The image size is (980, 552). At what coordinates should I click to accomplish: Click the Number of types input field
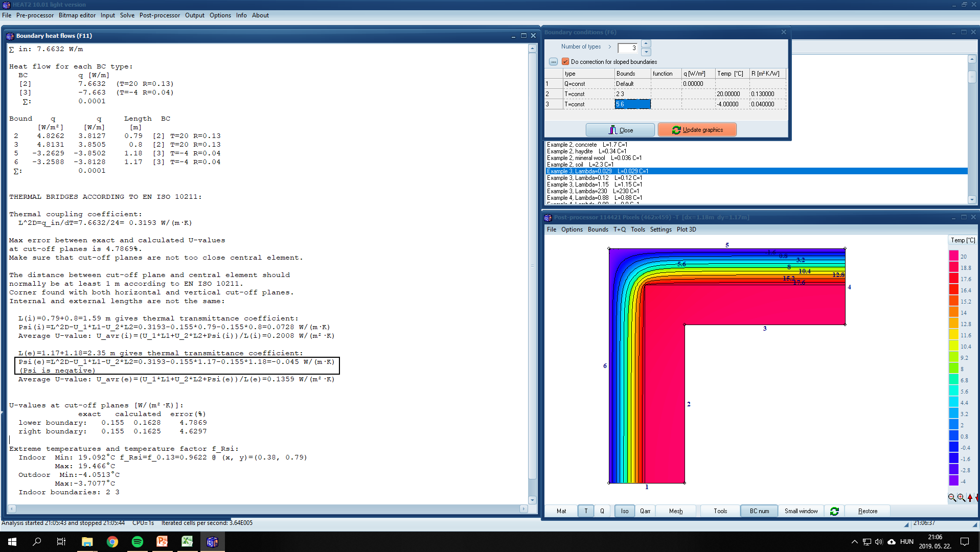pos(628,48)
